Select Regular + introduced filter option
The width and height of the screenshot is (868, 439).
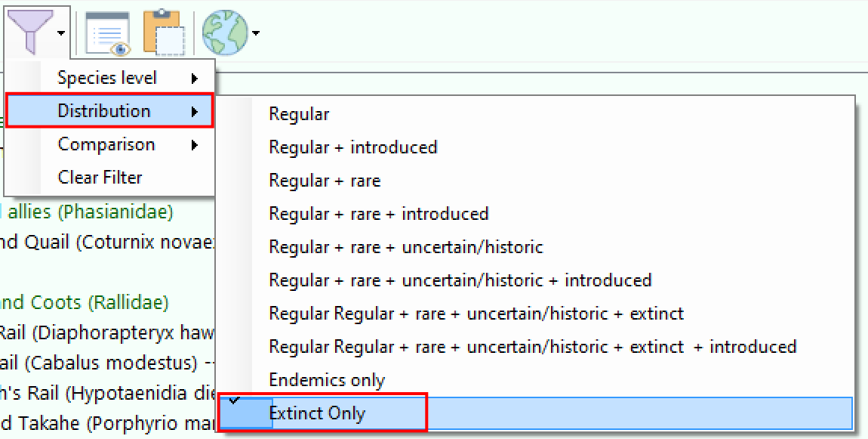353,147
